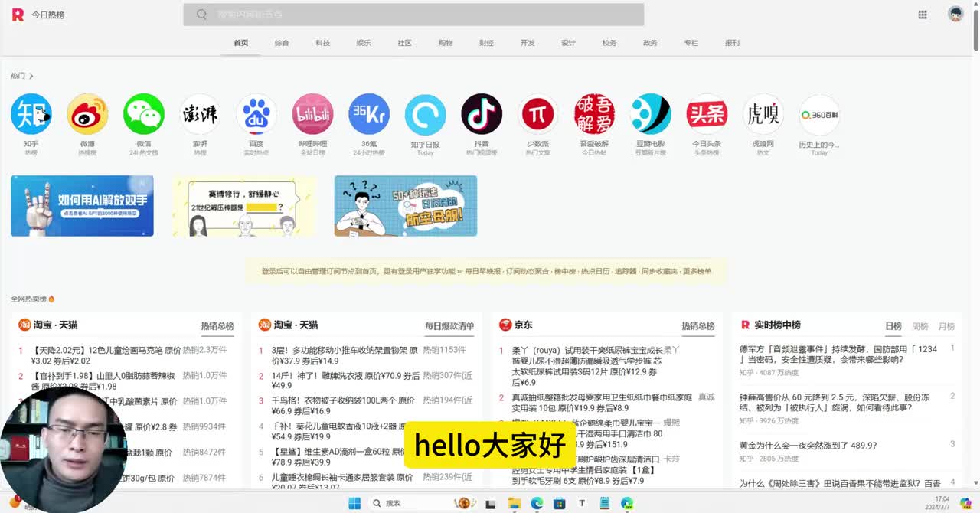This screenshot has height=513, width=980.
Task: Open the Douyin (抖音) hot videos icon
Action: [482, 114]
